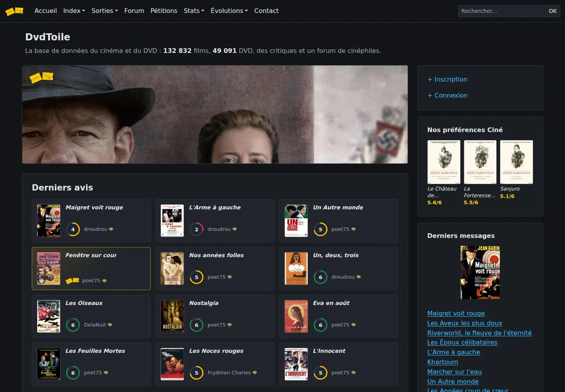Open Maigret voit rouge link in Derniers messages
565x392 pixels.
456,313
